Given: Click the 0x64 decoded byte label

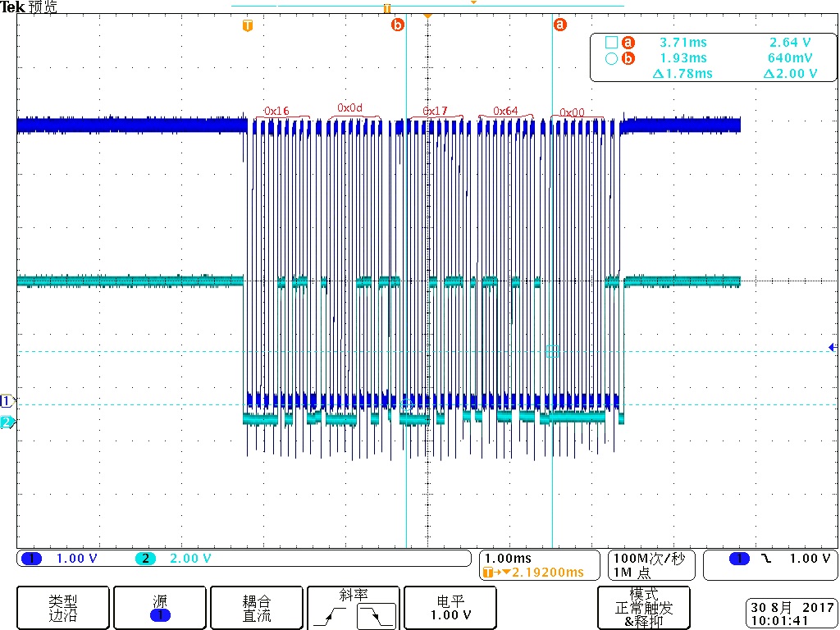Looking at the screenshot, I should 505,111.
